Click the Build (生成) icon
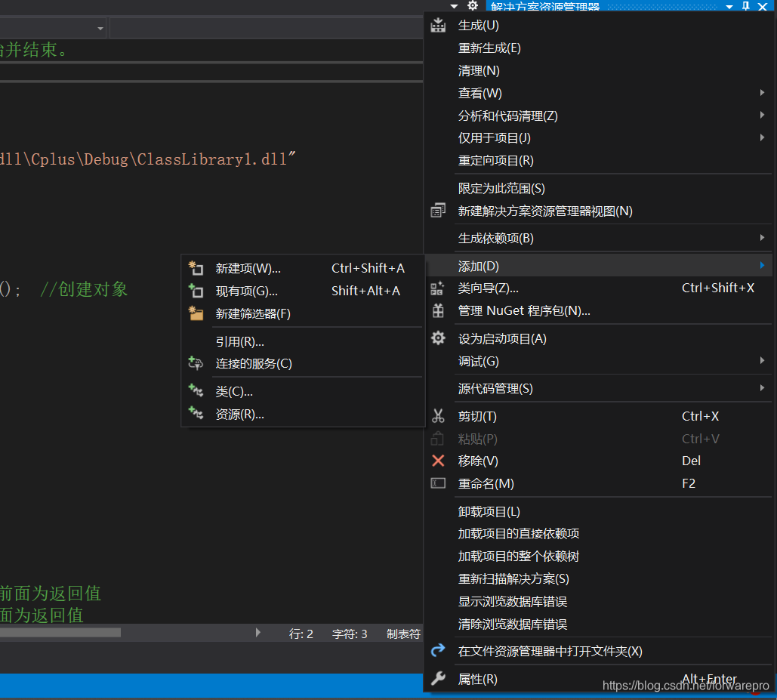This screenshot has height=700, width=777. click(x=438, y=25)
